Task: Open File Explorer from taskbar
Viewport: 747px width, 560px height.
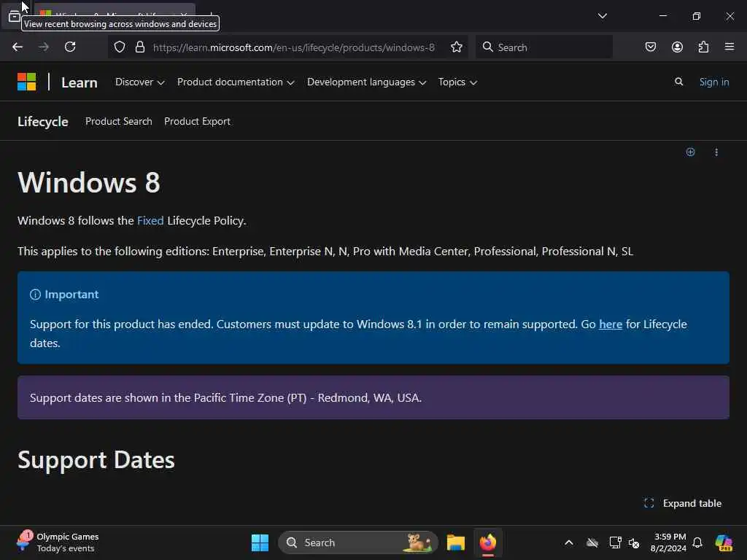Action: [455, 542]
